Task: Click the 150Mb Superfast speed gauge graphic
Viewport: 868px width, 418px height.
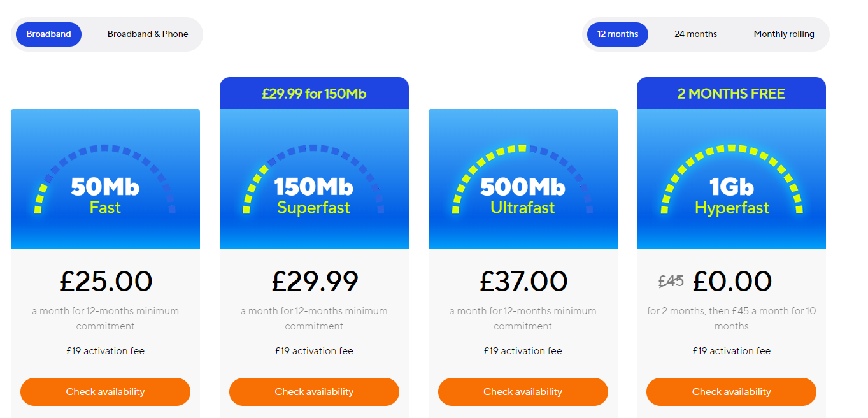Action: tap(314, 179)
